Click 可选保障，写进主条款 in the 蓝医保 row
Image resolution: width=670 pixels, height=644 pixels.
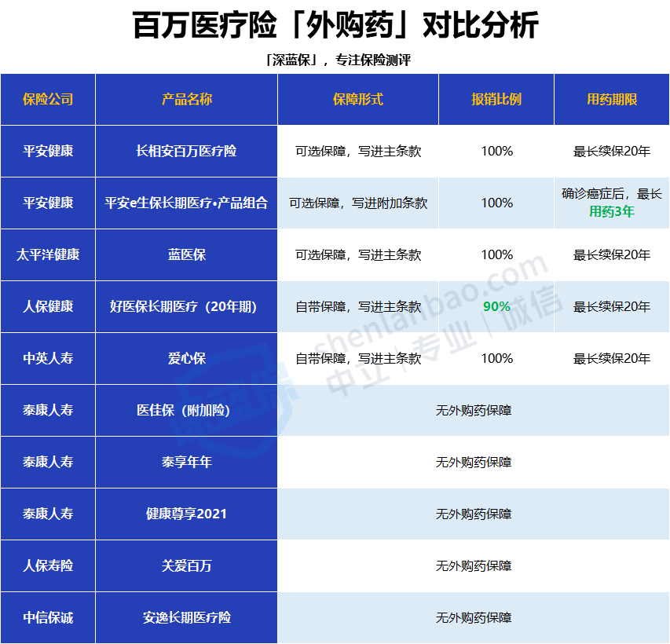coord(358,254)
